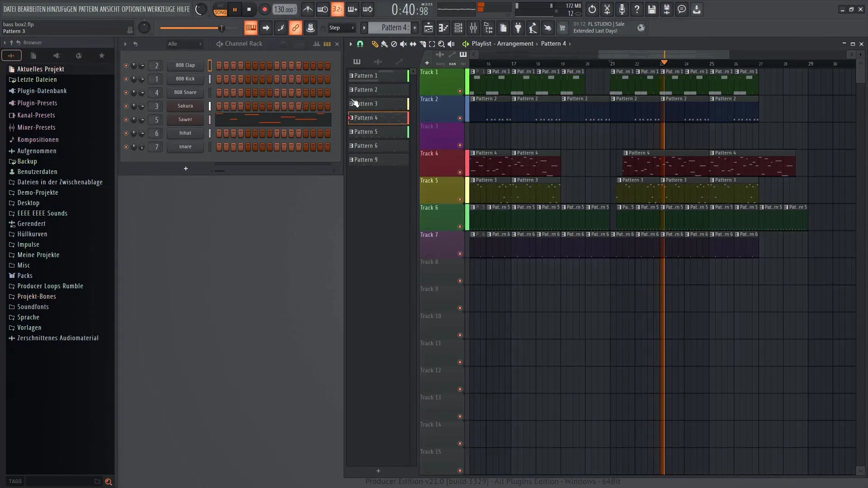Toggle mute on hihat channel
The height and width of the screenshot is (488, 868).
tap(125, 133)
